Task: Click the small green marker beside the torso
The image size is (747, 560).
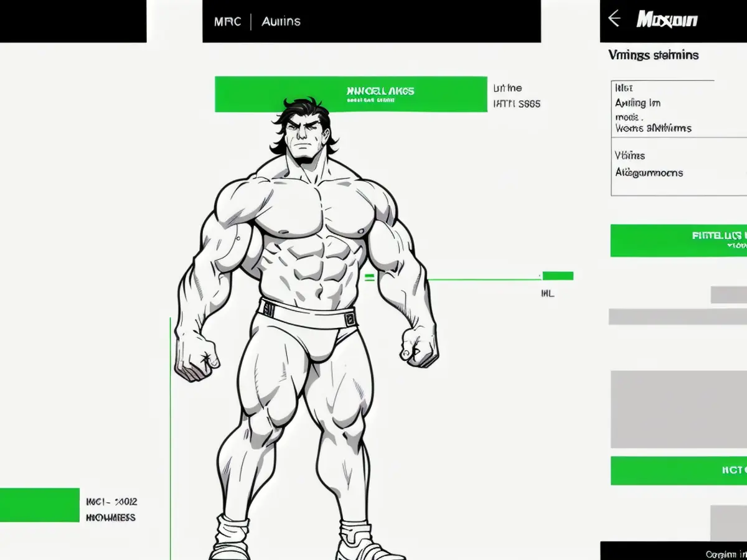Action: click(x=369, y=278)
